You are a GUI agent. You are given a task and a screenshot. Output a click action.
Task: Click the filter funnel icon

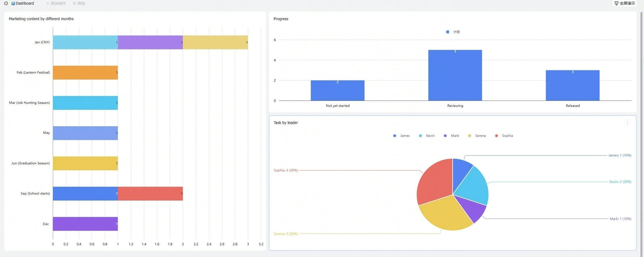click(x=74, y=3)
